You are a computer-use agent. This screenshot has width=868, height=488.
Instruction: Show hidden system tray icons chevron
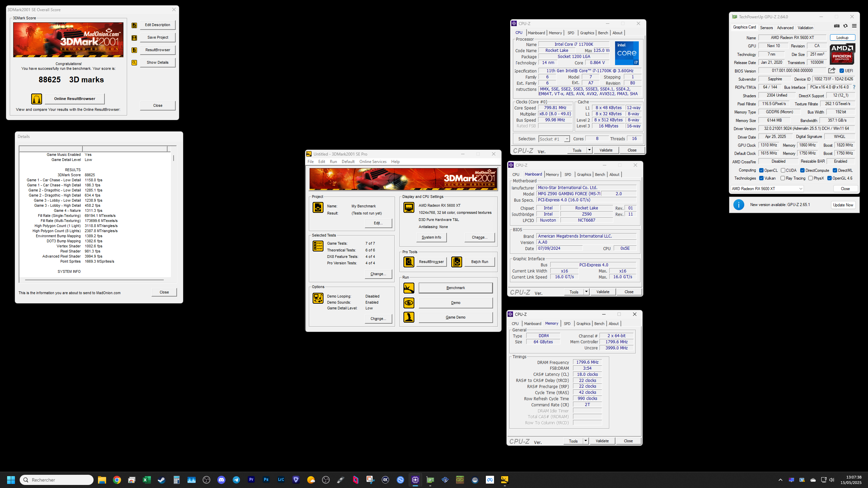tap(781, 480)
